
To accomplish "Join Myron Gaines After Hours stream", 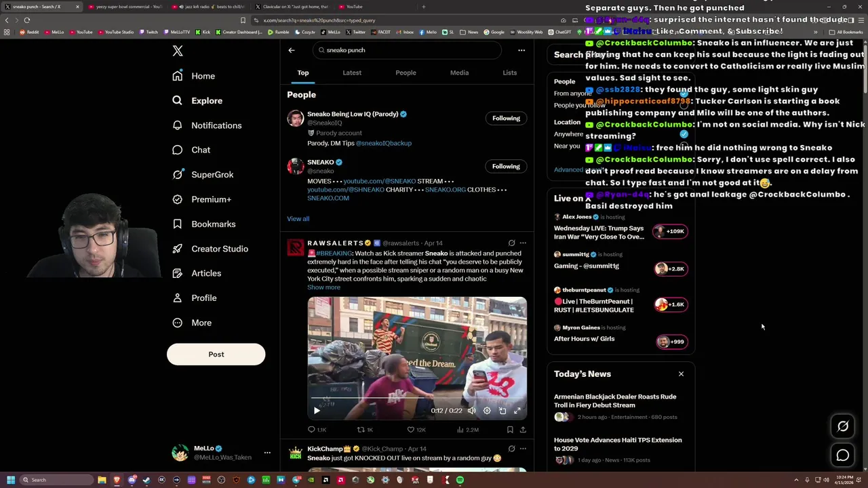I will click(x=671, y=342).
